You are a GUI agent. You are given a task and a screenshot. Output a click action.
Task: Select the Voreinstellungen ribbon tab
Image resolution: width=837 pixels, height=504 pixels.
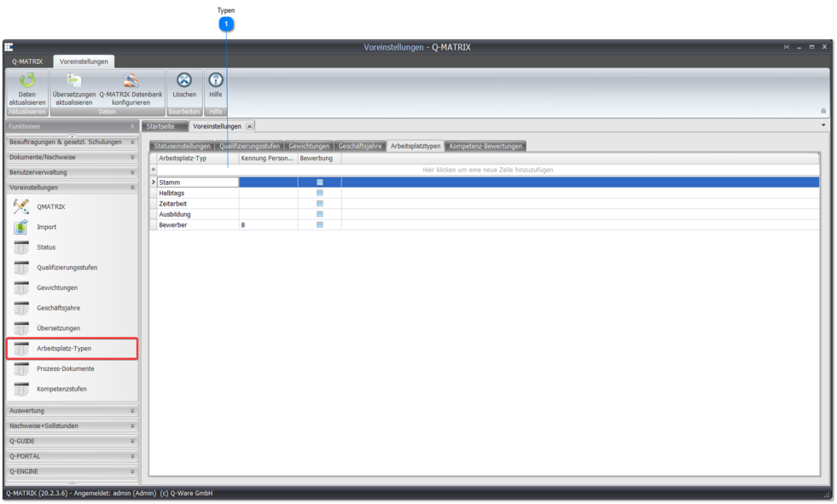[84, 61]
